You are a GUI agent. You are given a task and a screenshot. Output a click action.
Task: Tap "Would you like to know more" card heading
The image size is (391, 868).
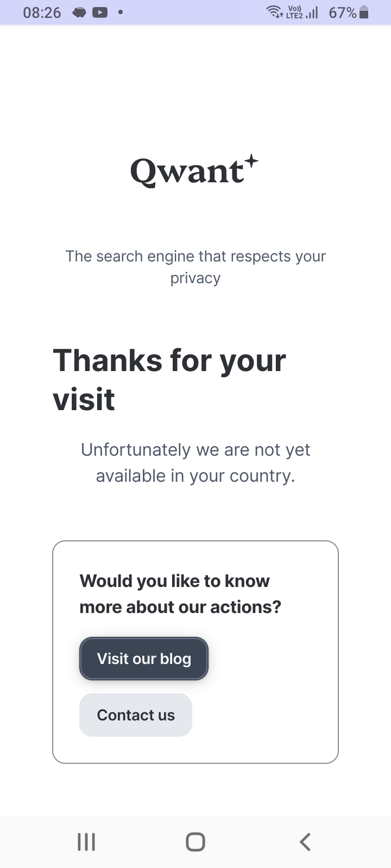[180, 593]
